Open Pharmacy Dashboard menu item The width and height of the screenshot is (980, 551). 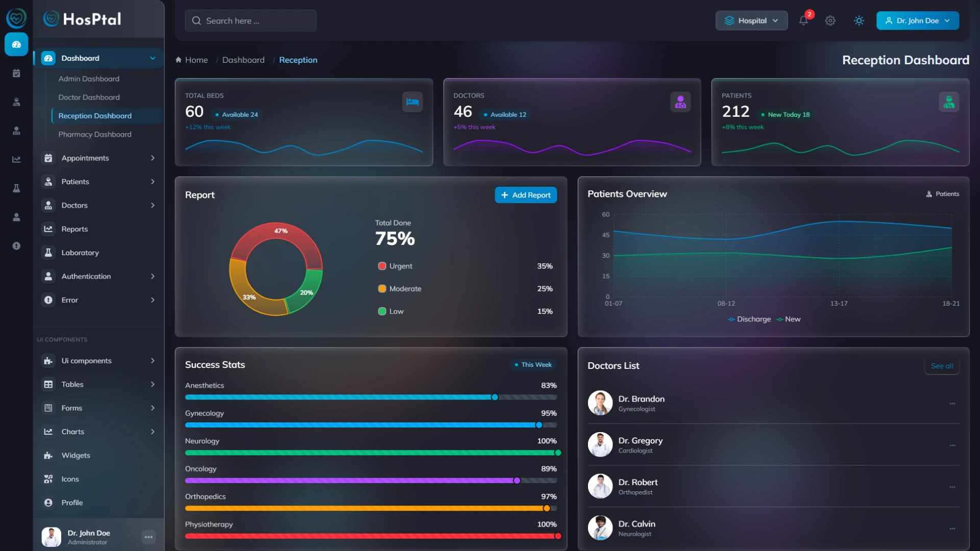point(95,135)
